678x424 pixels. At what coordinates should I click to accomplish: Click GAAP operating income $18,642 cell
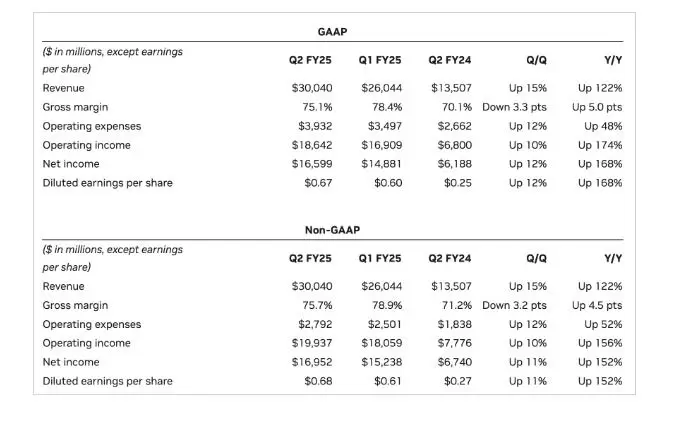311,145
